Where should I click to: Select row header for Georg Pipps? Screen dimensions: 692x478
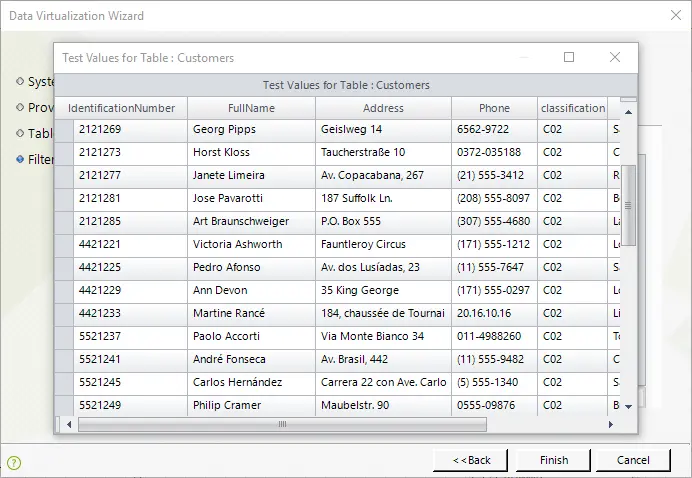tap(64, 131)
